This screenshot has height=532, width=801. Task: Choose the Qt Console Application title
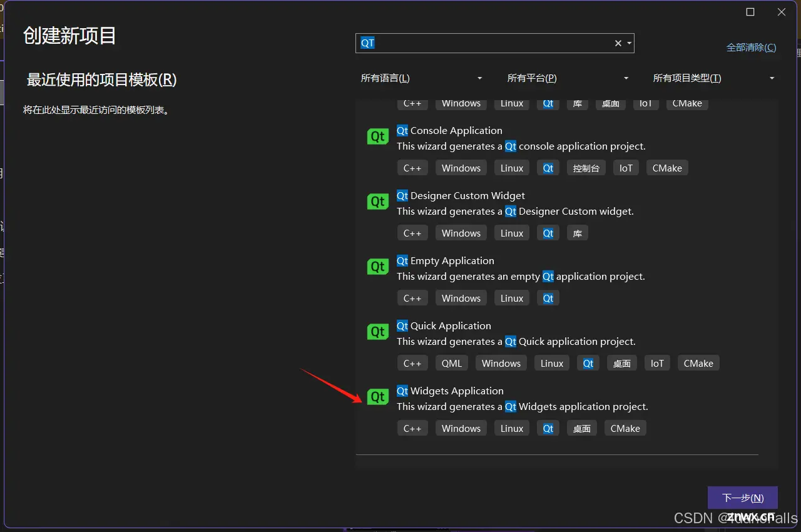click(x=449, y=131)
